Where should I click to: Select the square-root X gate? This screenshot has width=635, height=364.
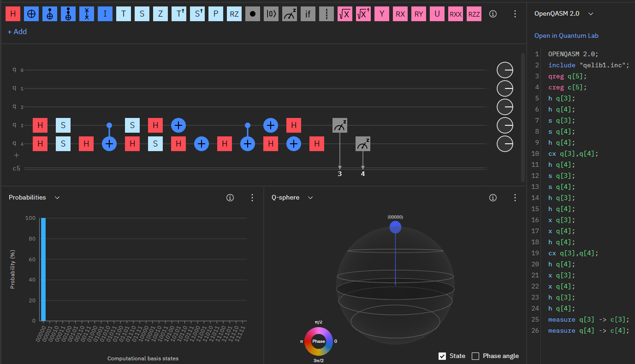[345, 14]
